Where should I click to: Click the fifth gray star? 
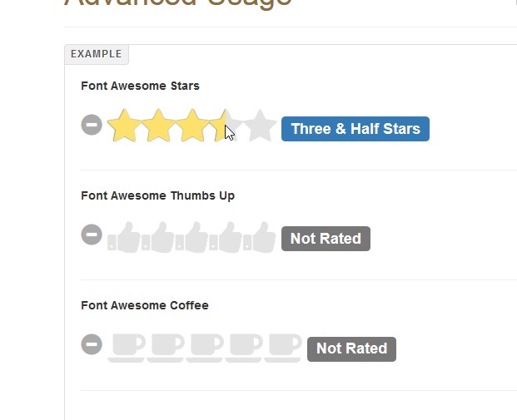(261, 126)
